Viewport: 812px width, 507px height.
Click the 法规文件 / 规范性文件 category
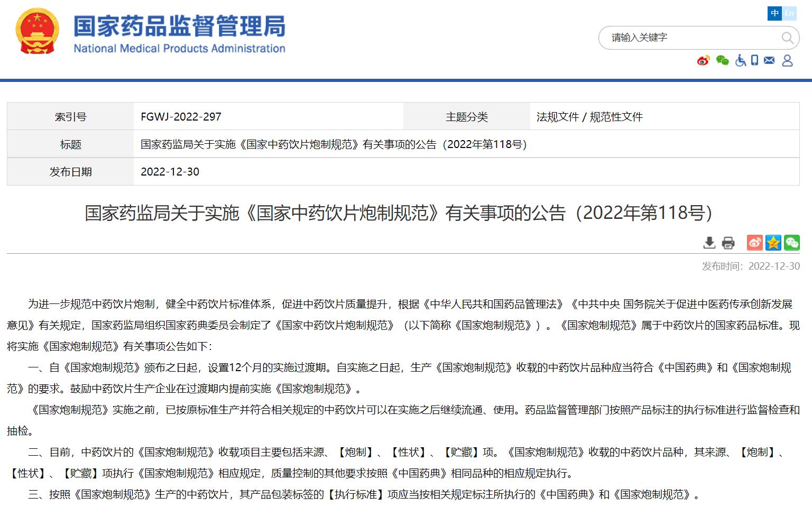click(589, 117)
